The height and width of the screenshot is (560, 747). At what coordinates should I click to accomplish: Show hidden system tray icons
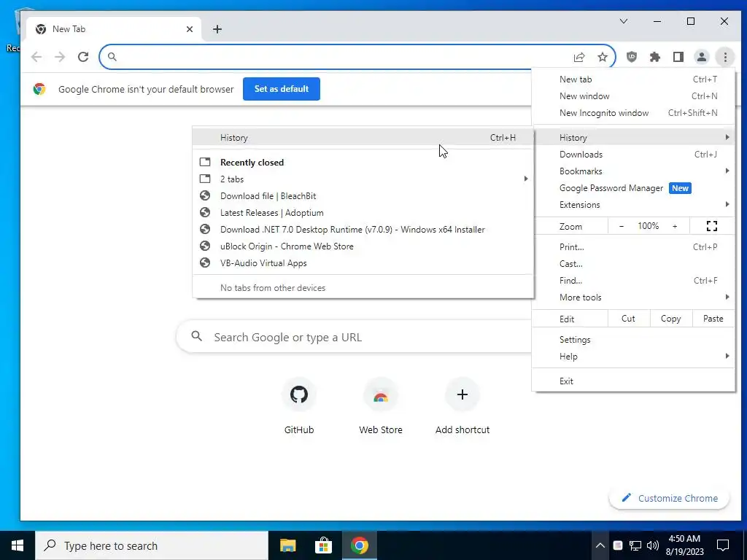click(x=600, y=545)
